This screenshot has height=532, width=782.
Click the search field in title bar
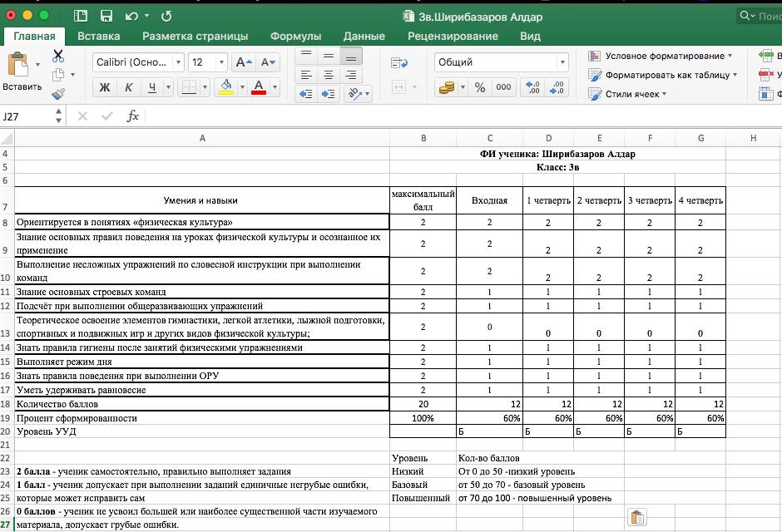click(760, 16)
